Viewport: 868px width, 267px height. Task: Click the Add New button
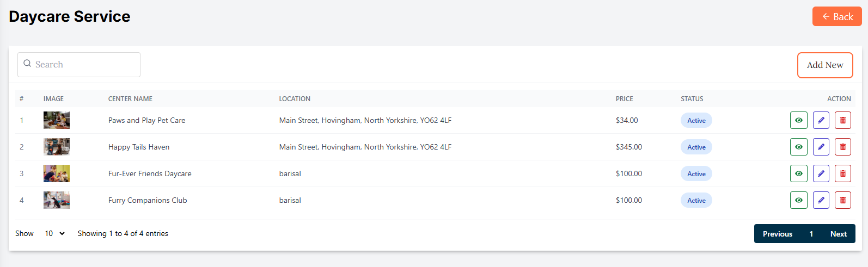tap(824, 65)
